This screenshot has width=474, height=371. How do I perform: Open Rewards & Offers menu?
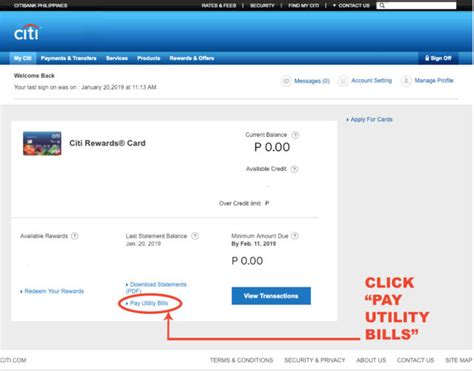click(192, 58)
